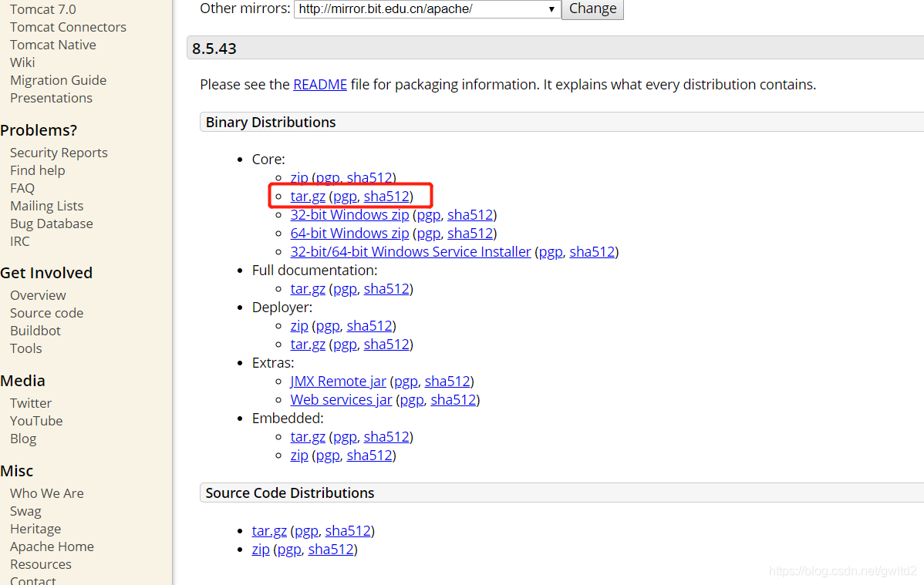
Task: Download Full documentation tar.gz
Action: tap(308, 289)
